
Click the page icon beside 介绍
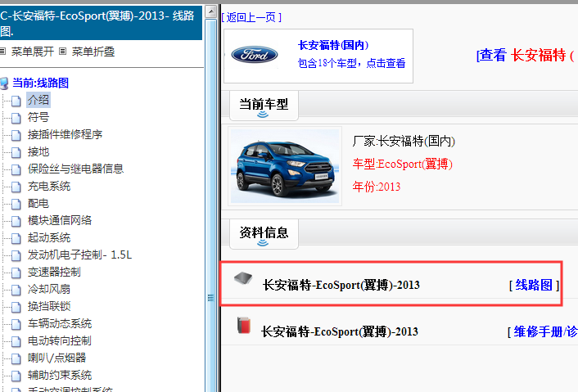(x=16, y=101)
